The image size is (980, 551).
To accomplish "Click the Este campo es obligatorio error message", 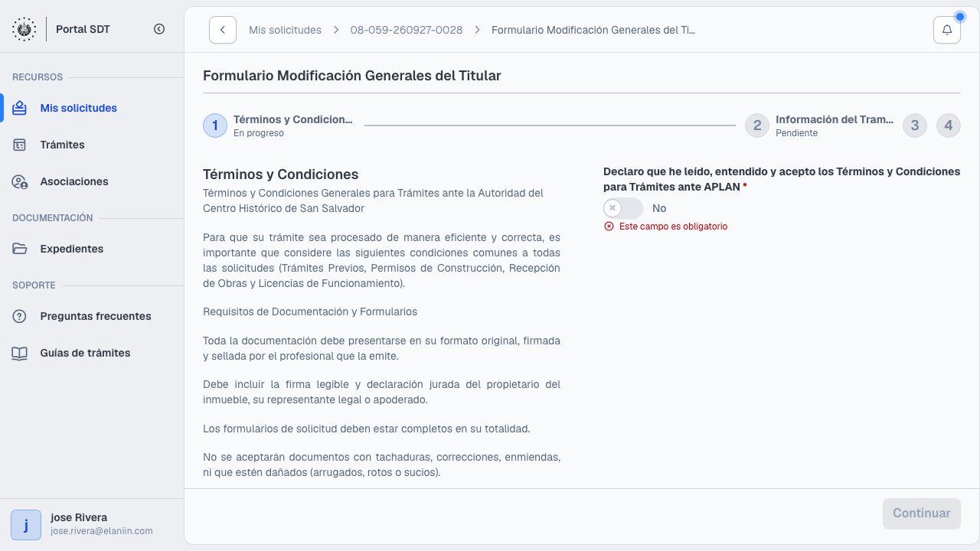I will (673, 227).
